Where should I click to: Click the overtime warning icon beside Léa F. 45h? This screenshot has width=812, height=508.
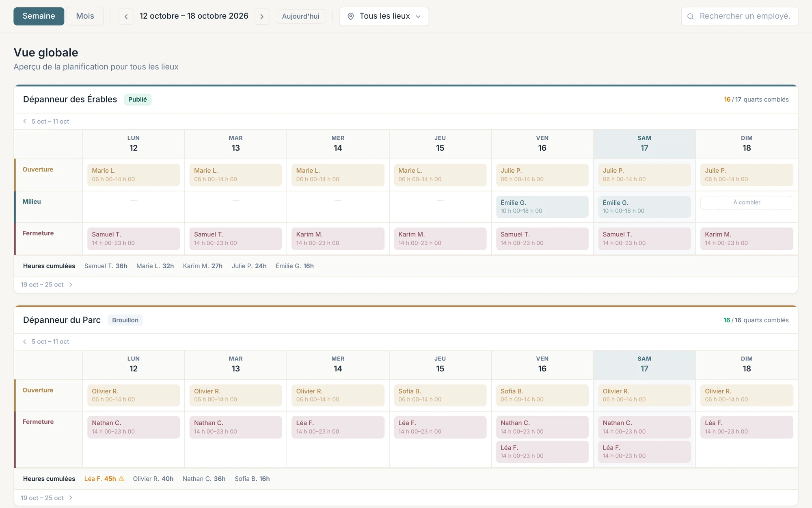click(121, 479)
